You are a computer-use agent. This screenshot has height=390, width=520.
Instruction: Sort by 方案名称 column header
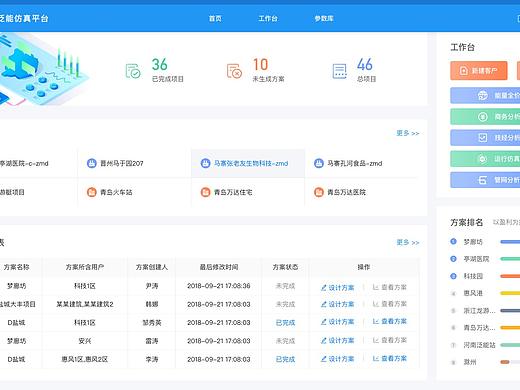pos(16,267)
